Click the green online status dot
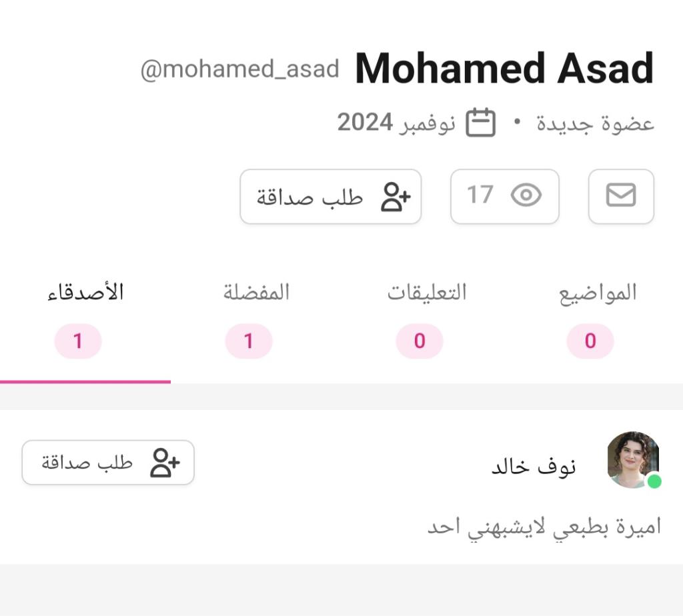 click(654, 481)
